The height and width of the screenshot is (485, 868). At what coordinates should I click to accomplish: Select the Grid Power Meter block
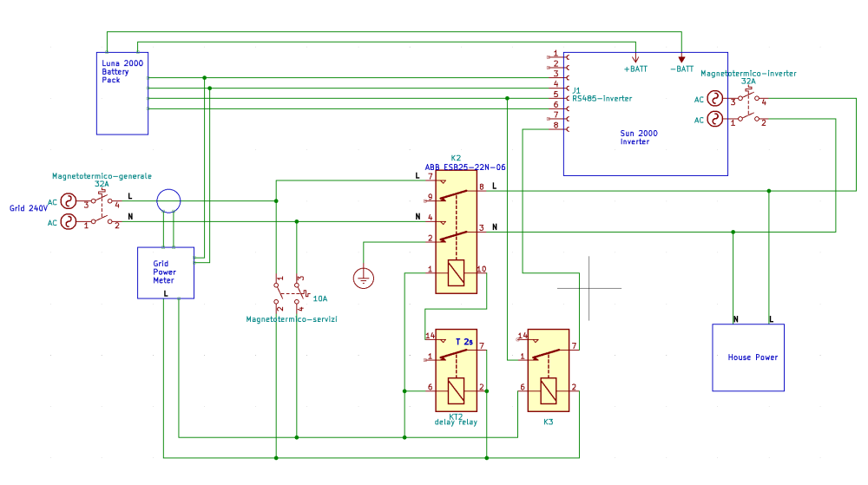pyautogui.click(x=164, y=272)
